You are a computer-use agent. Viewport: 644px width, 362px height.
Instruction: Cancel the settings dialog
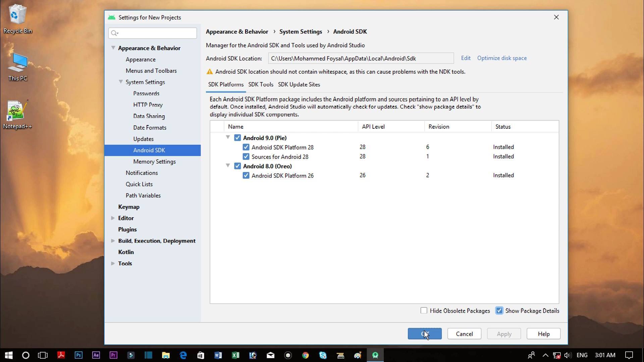464,334
